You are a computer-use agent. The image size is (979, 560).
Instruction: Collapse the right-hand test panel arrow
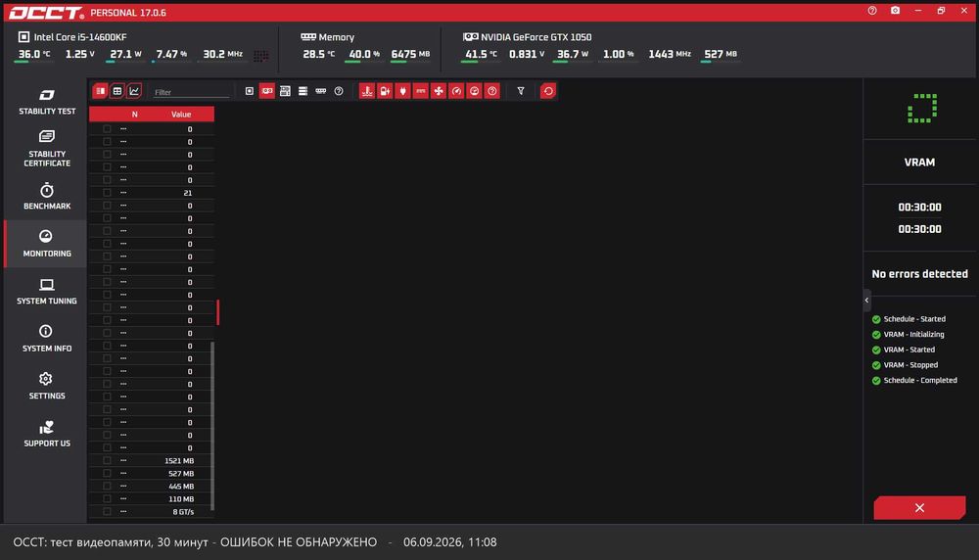(866, 301)
